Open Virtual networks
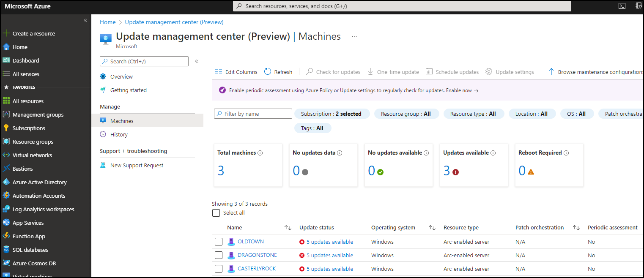The width and height of the screenshot is (644, 278). (32, 155)
